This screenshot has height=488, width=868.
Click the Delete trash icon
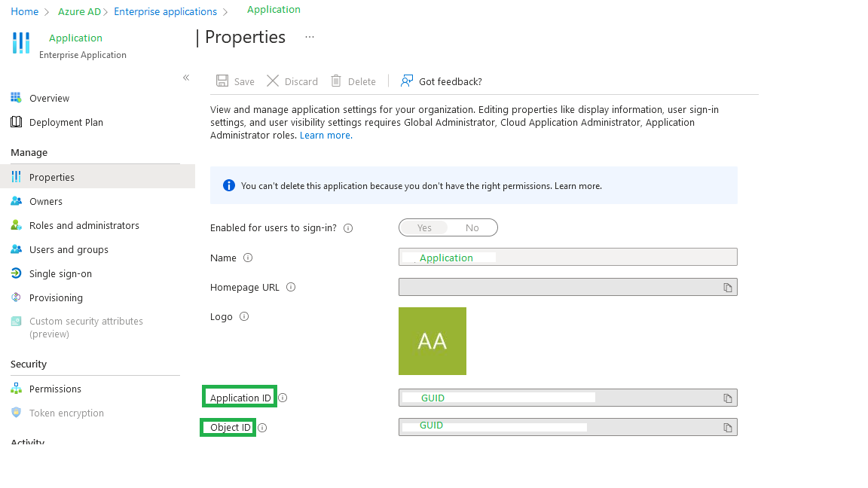336,81
